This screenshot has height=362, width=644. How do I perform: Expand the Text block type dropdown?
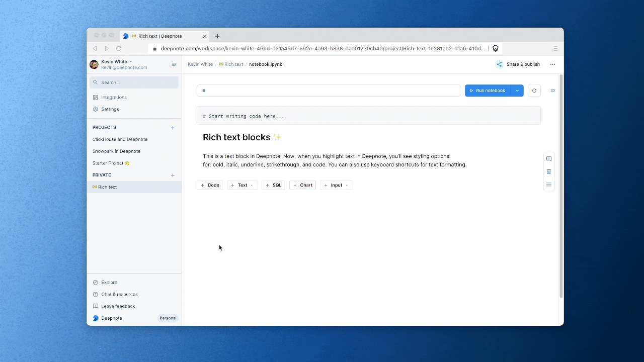click(x=252, y=186)
